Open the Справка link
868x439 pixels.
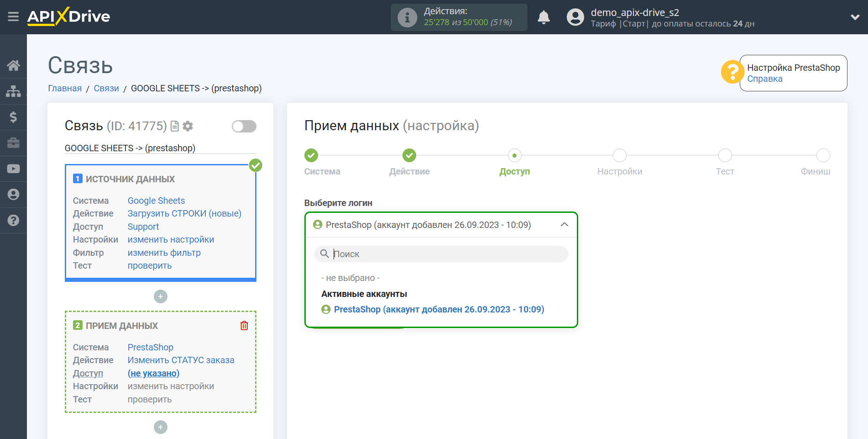765,79
